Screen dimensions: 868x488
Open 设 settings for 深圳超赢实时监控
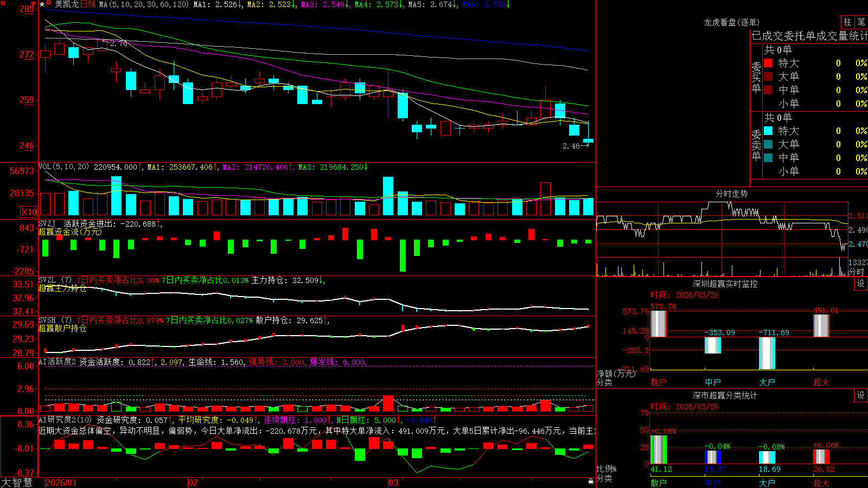coord(861,284)
